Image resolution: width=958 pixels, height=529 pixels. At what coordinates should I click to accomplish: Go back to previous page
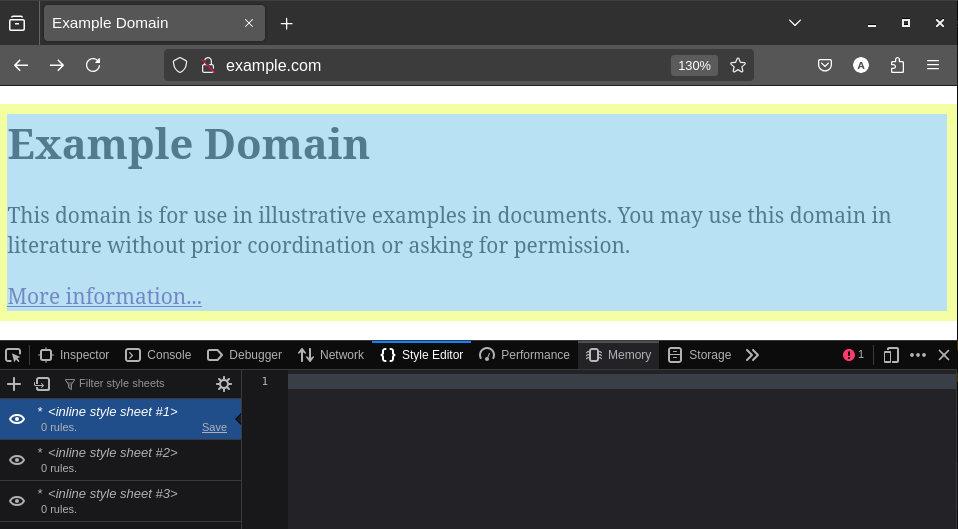21,65
